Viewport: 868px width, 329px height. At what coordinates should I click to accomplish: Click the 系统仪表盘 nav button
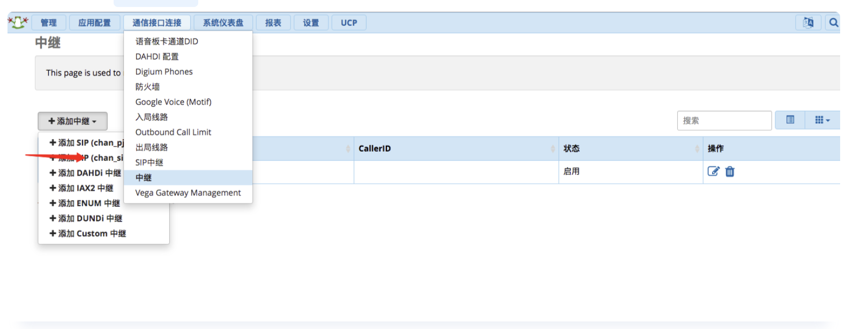[223, 23]
